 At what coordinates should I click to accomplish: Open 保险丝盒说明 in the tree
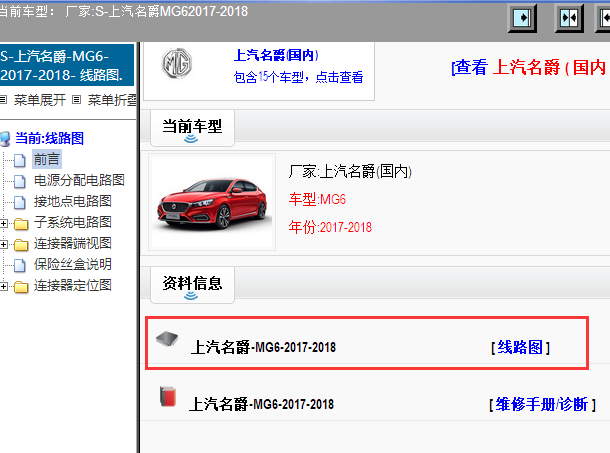pos(73,264)
